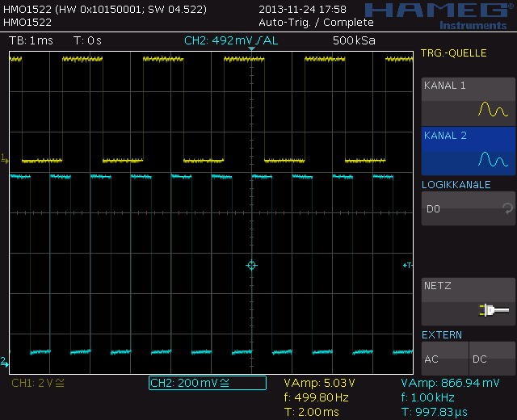Click the EXTERN section label
The height and width of the screenshot is (420, 517).
(x=442, y=335)
